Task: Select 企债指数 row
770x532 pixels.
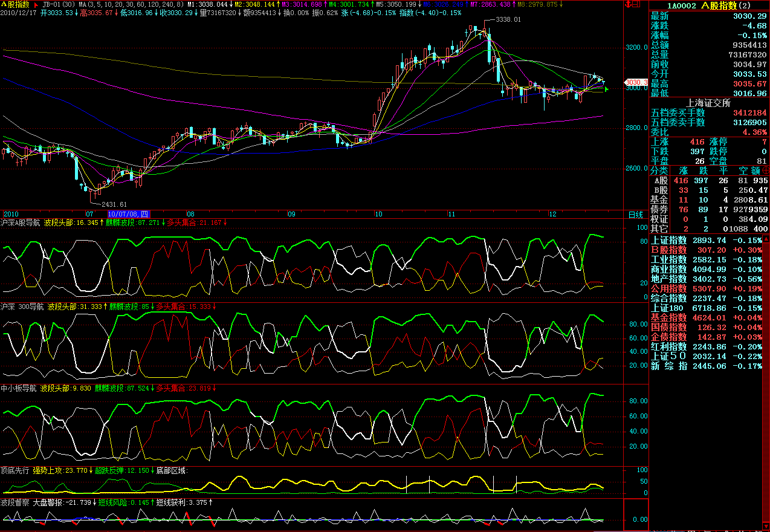Action: (x=706, y=337)
